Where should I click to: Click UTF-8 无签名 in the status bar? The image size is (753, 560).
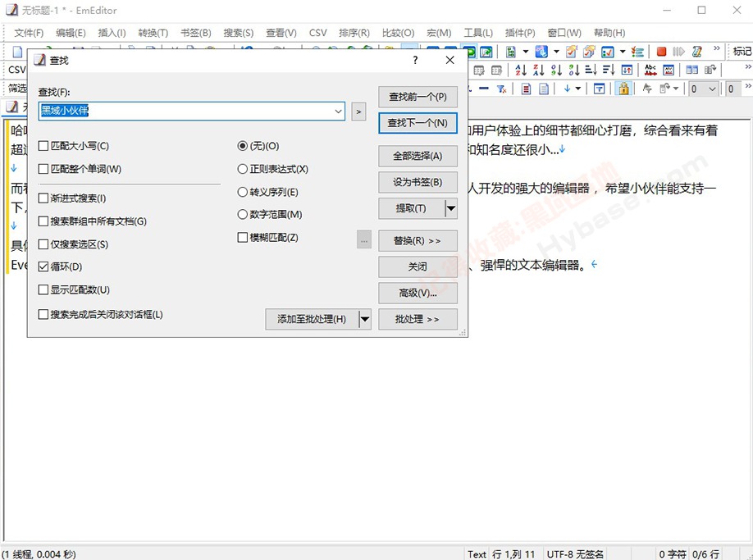[x=575, y=553]
